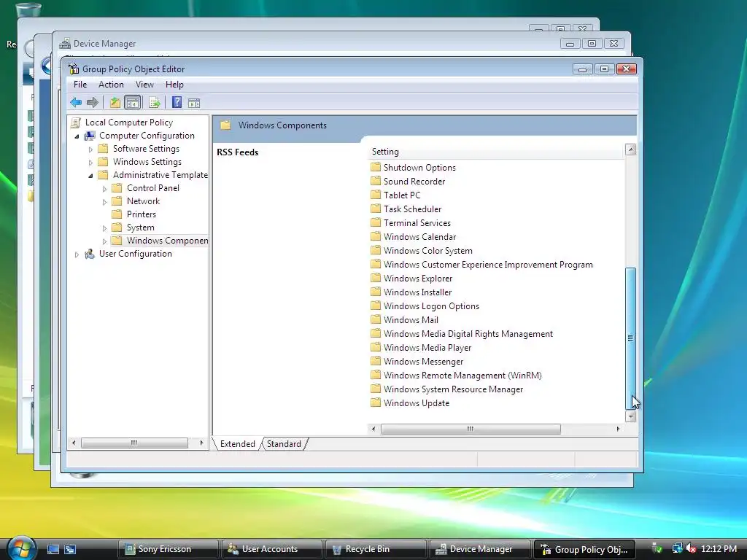This screenshot has width=747, height=560.
Task: Click the Switch Between Windows quick launch icon
Action: click(x=70, y=549)
